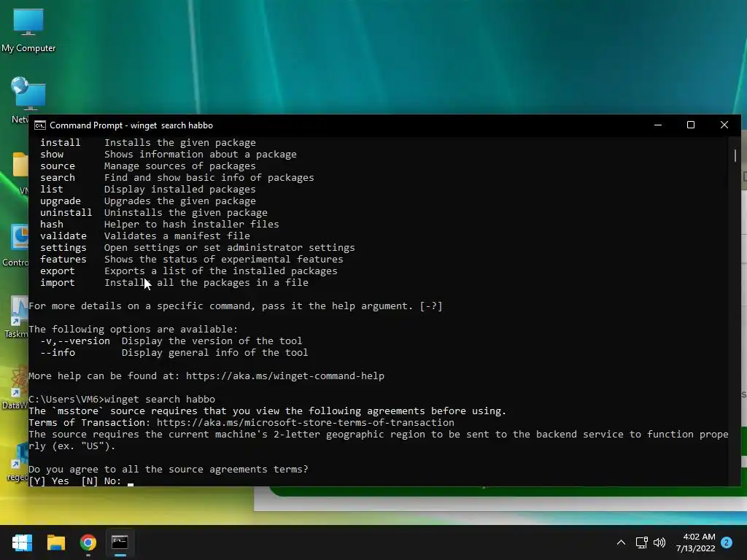Click the Command Prompt title bar icon
The width and height of the screenshot is (747, 560).
click(40, 125)
